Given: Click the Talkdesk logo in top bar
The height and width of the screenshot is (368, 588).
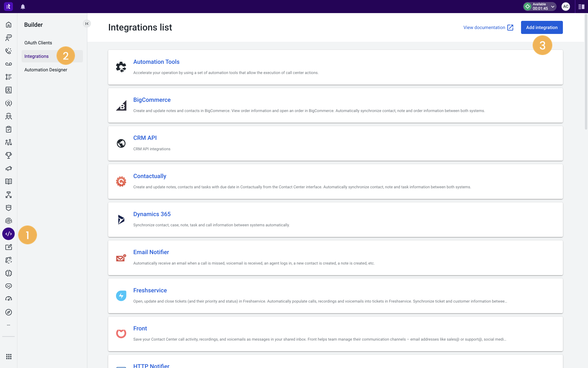Looking at the screenshot, I should pos(8,7).
